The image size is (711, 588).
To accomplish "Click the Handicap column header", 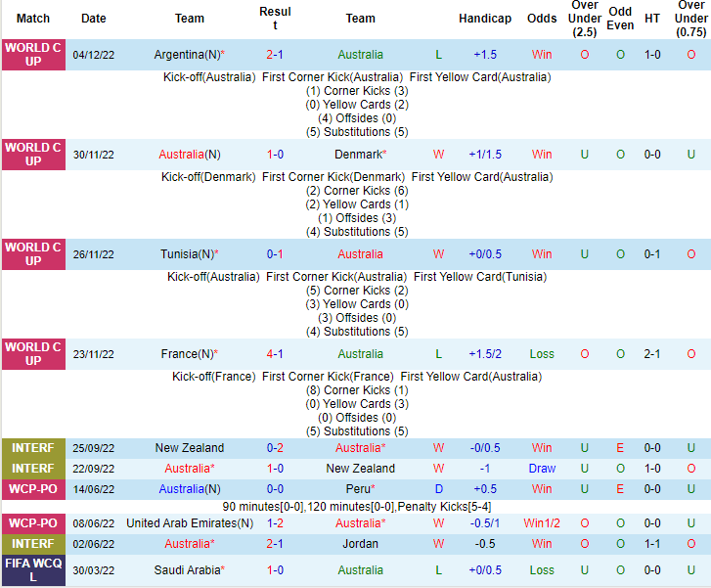I will coord(485,19).
